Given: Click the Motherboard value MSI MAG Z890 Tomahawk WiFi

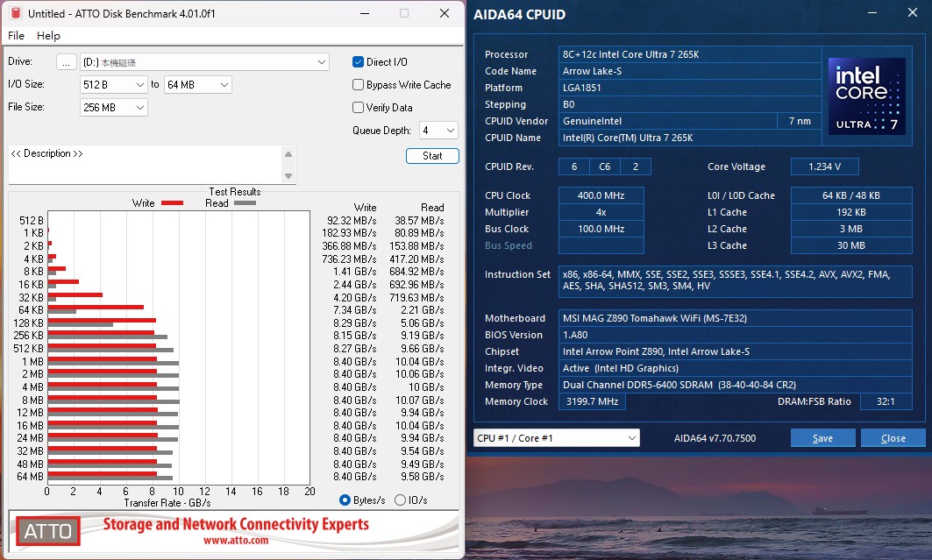Looking at the screenshot, I should pyautogui.click(x=735, y=318).
